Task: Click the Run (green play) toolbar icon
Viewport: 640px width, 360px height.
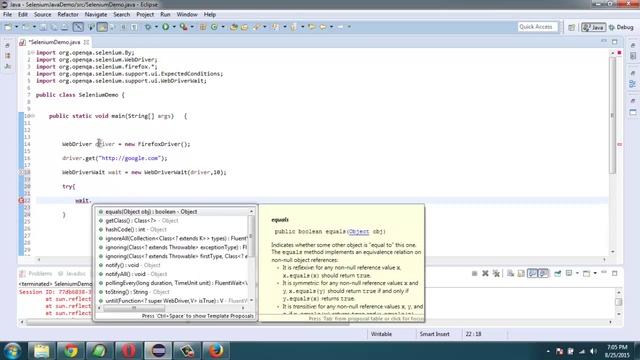Action: tap(165, 27)
